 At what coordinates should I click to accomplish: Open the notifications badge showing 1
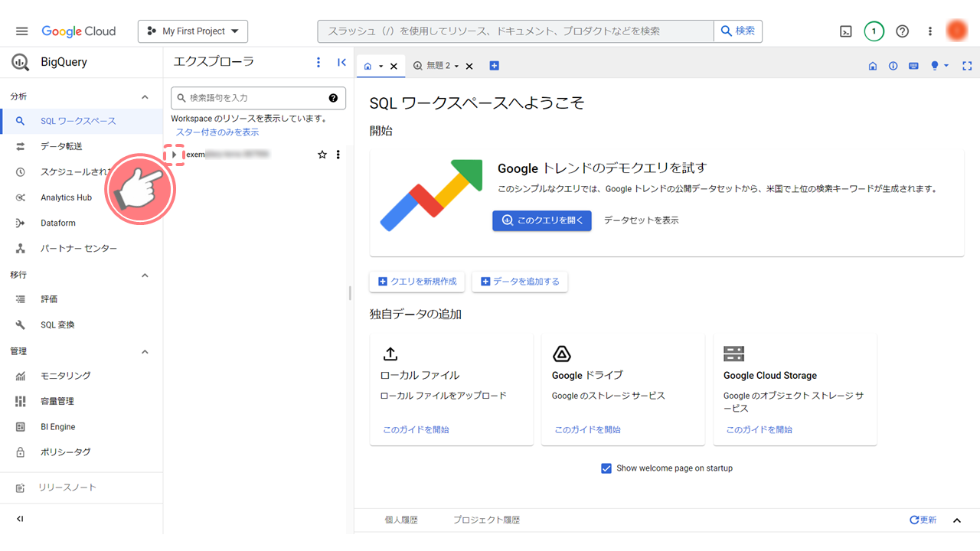pyautogui.click(x=874, y=31)
